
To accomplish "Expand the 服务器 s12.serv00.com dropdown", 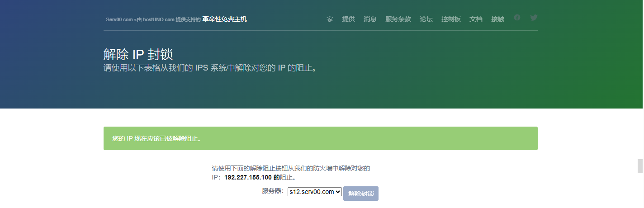I will pos(315,192).
